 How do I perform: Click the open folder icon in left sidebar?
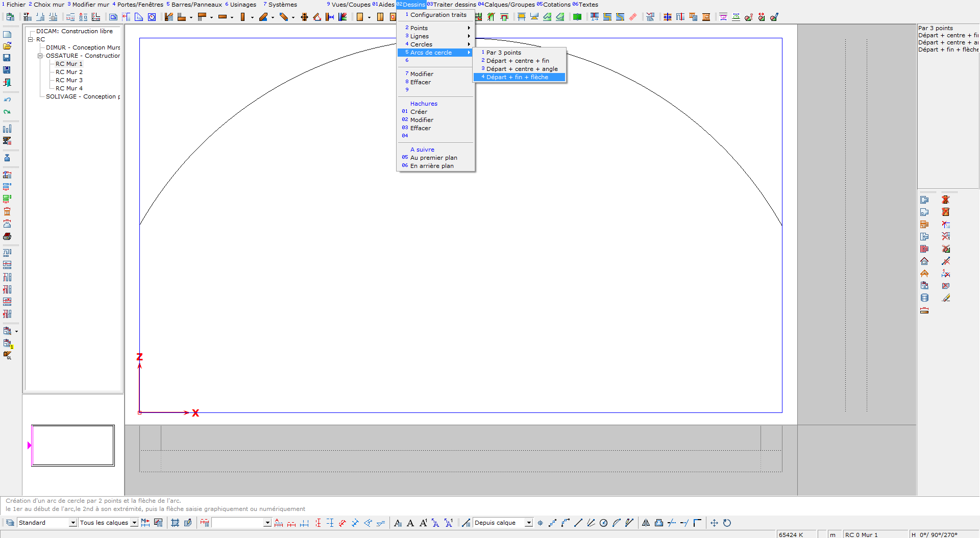click(x=7, y=46)
